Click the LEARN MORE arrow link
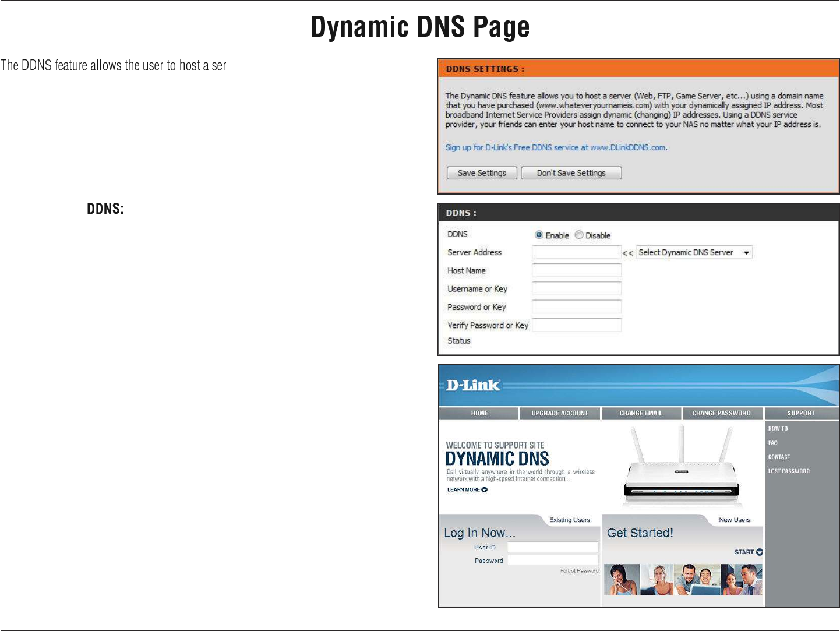 pos(467,489)
